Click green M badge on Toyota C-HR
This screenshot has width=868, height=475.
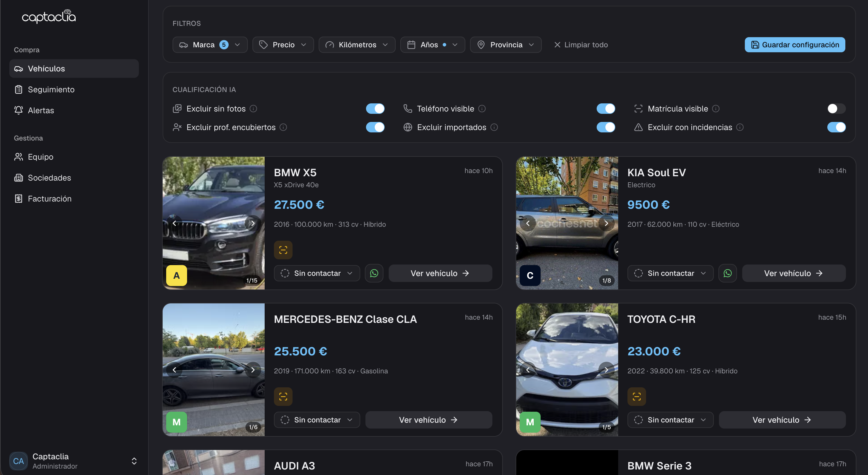[530, 422]
